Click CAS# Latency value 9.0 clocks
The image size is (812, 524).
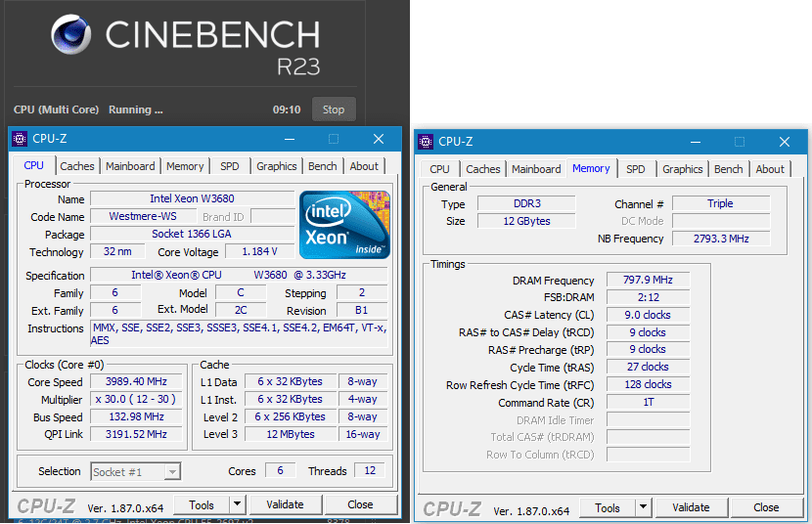pyautogui.click(x=648, y=315)
